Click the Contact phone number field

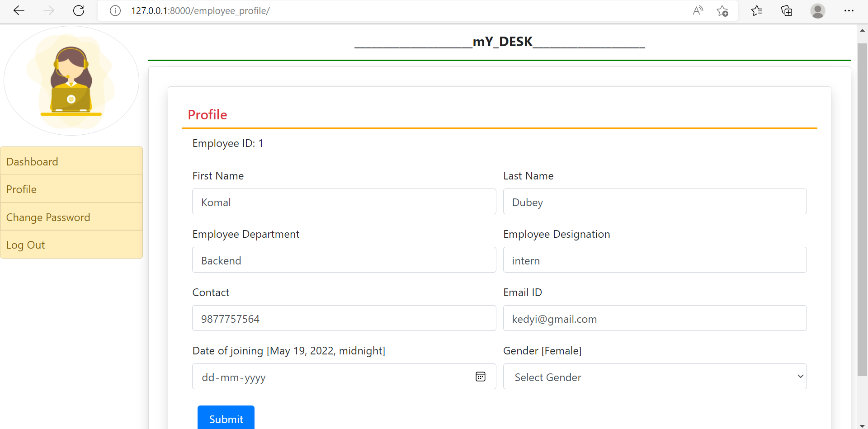coord(344,318)
